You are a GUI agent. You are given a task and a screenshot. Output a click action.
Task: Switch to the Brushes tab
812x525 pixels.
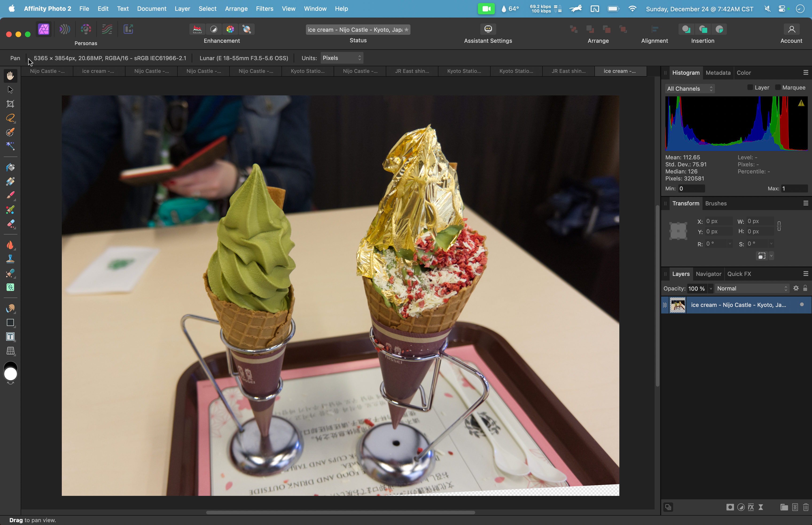[x=716, y=203]
